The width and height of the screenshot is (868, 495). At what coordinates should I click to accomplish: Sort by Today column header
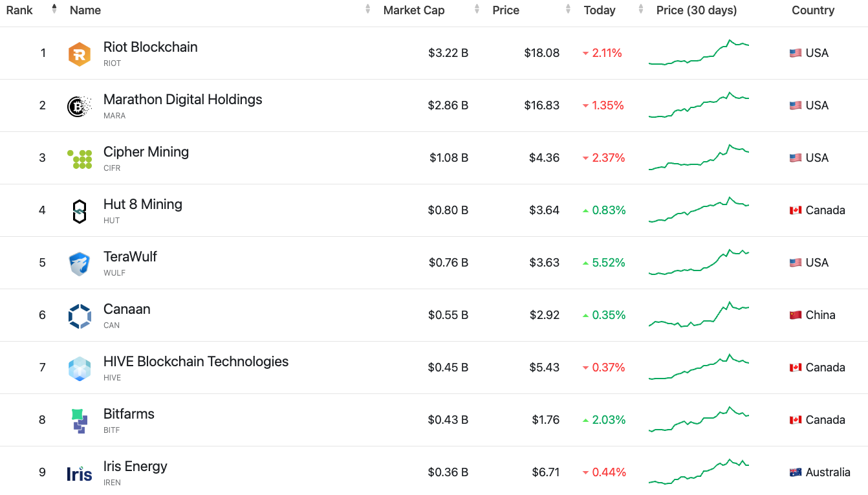click(600, 10)
